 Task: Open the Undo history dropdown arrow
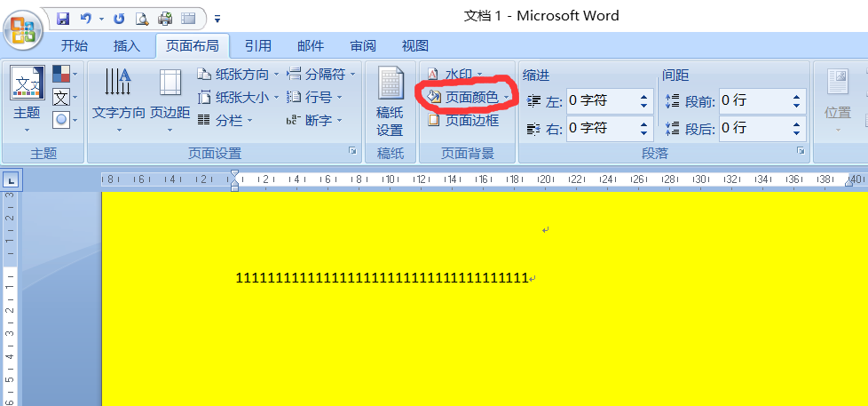click(101, 20)
